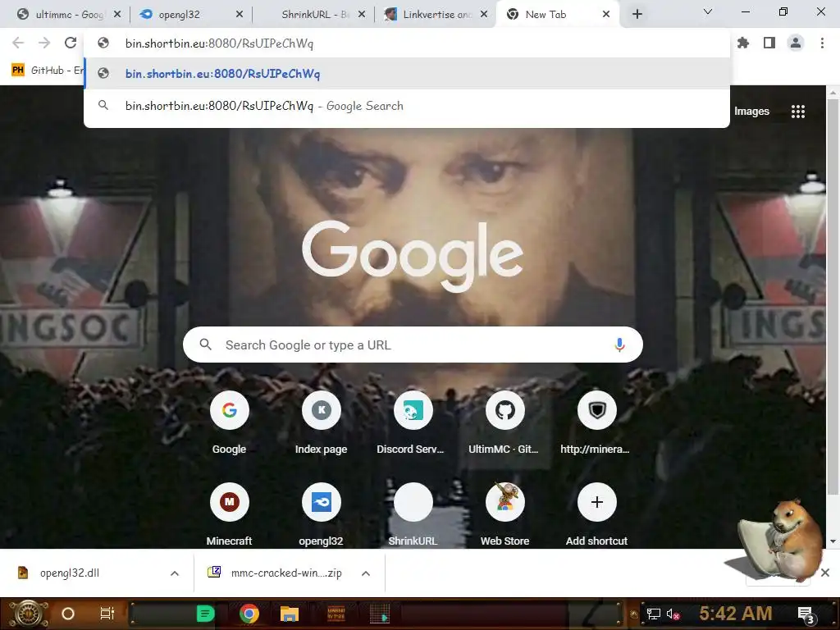Open the Google apps grid

pyautogui.click(x=797, y=112)
